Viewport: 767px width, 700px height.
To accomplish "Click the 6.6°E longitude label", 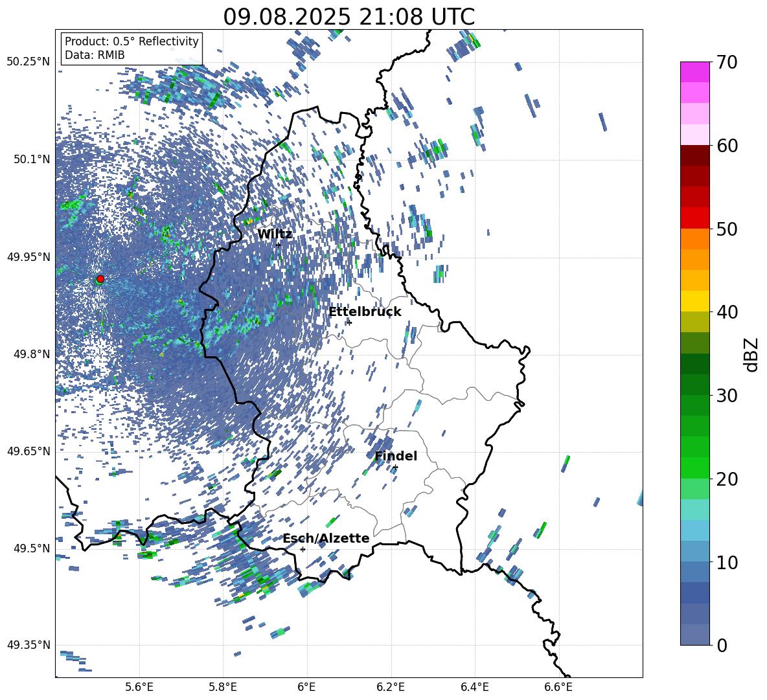I will point(558,687).
